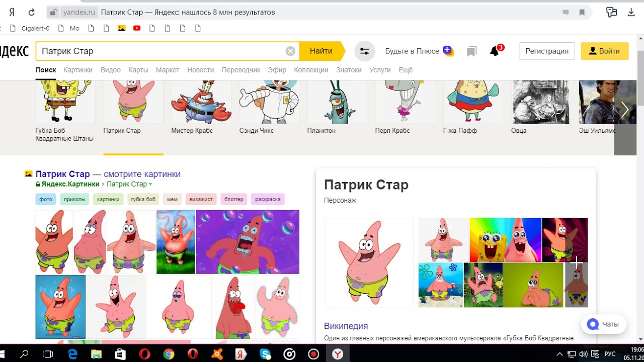Screen dimensions: 644x362
Task: Switch to Карты tab
Action: (138, 70)
